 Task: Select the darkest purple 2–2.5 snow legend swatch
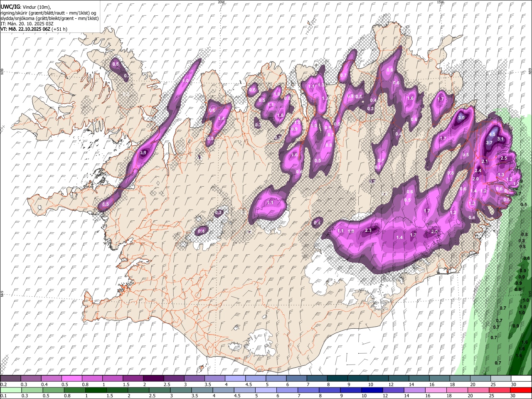(x=153, y=378)
